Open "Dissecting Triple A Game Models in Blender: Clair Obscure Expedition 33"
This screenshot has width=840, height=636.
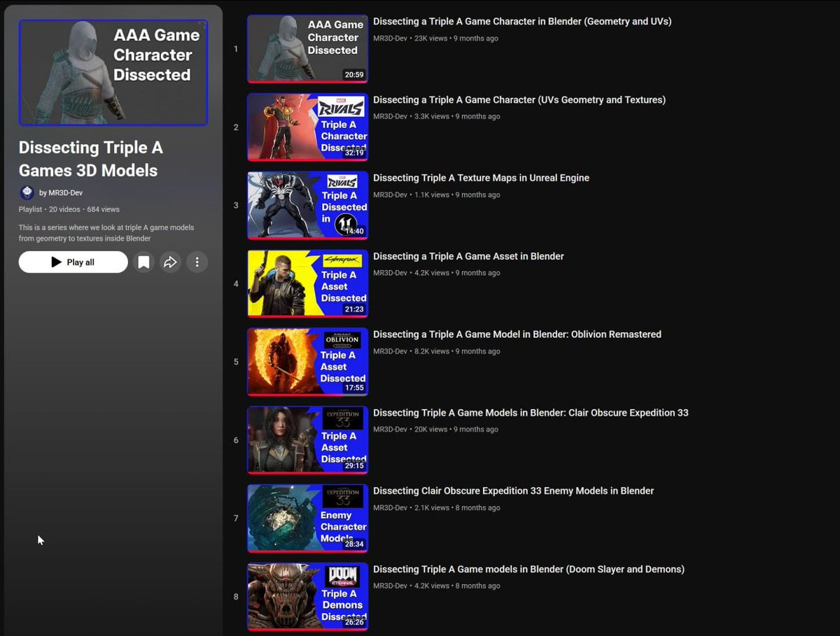click(531, 413)
